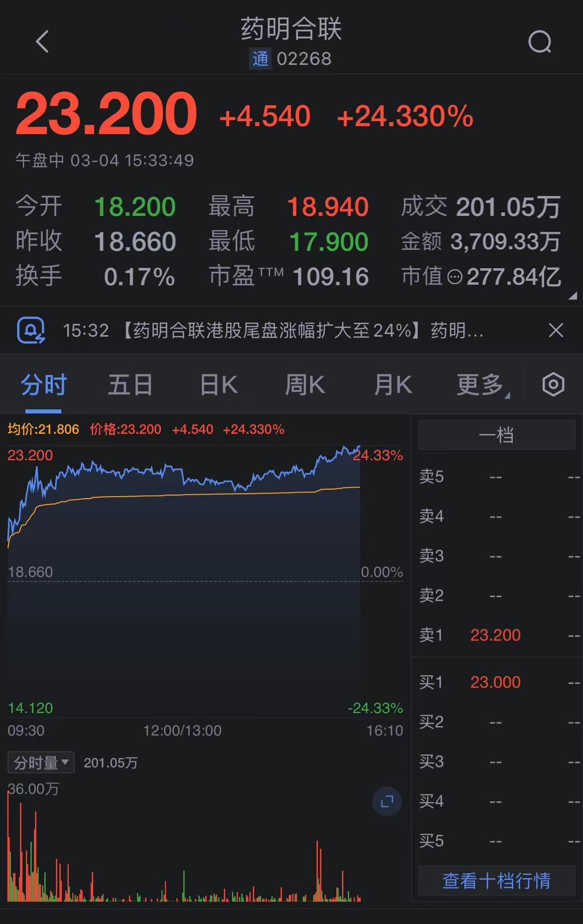Tap the 买2 order book row
This screenshot has width=583, height=924.
tap(497, 722)
